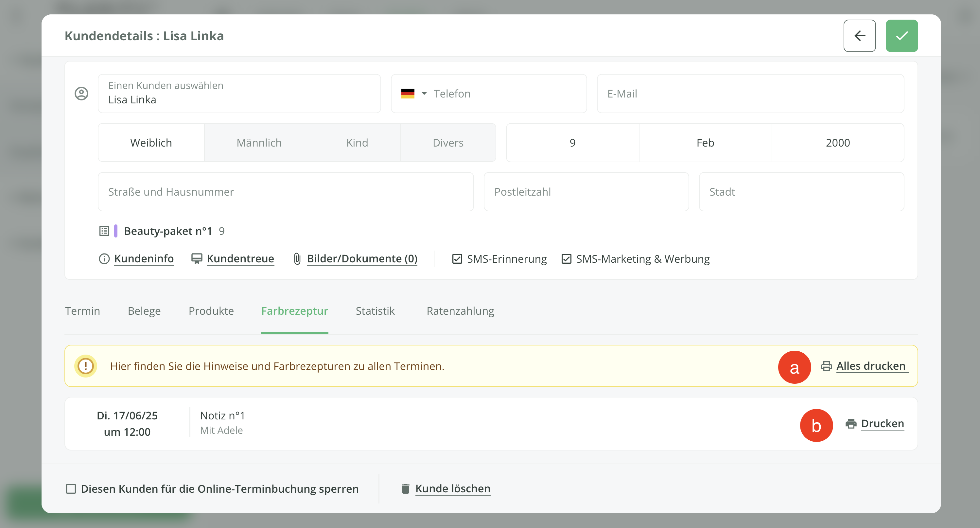Screen dimensions: 980x528
Task: Click the Kundentreue link
Action: (x=240, y=259)
